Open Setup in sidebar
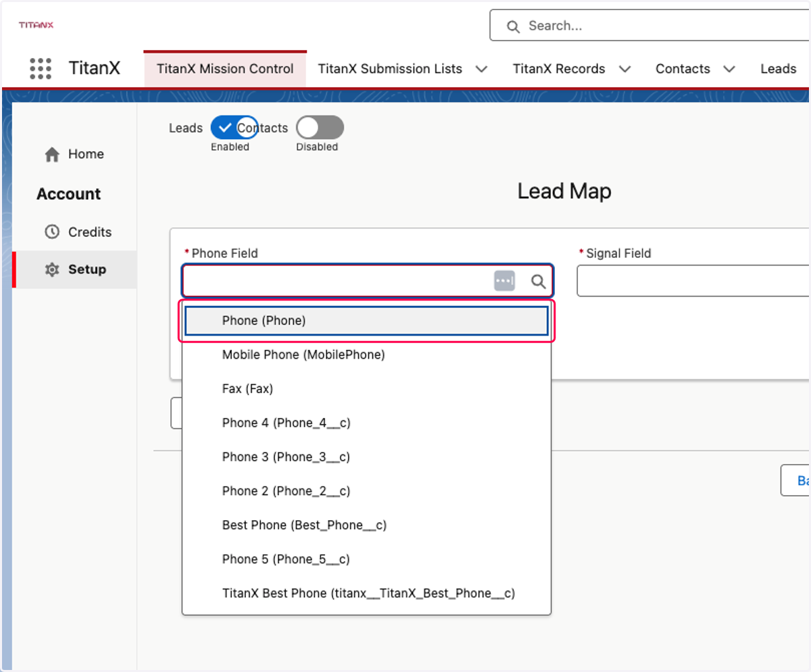The width and height of the screenshot is (811, 672). tap(74, 269)
